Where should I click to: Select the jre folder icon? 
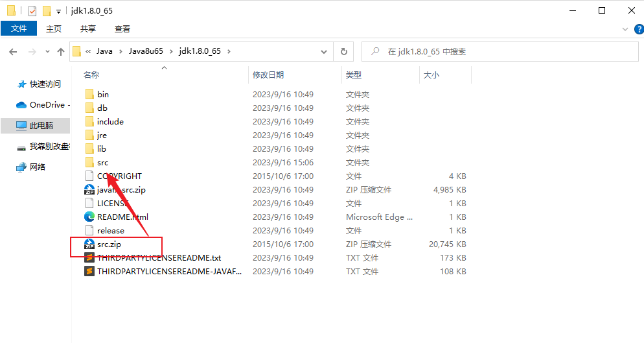pos(89,135)
